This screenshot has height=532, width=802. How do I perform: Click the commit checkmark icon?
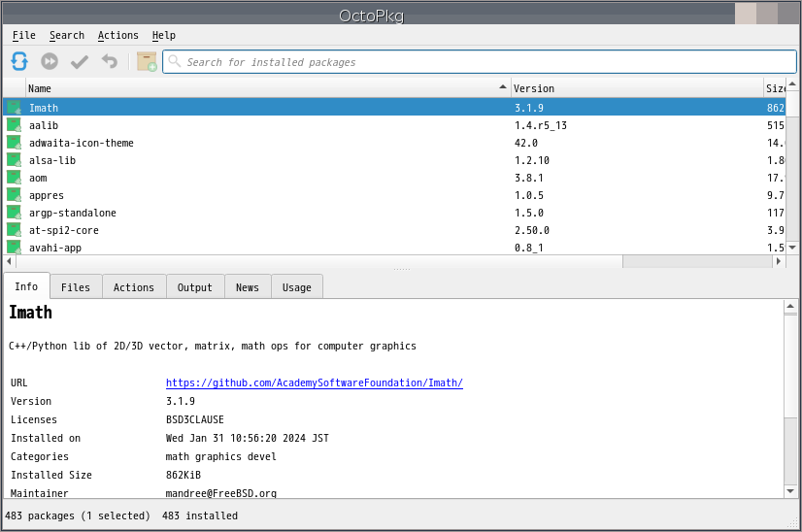point(80,62)
